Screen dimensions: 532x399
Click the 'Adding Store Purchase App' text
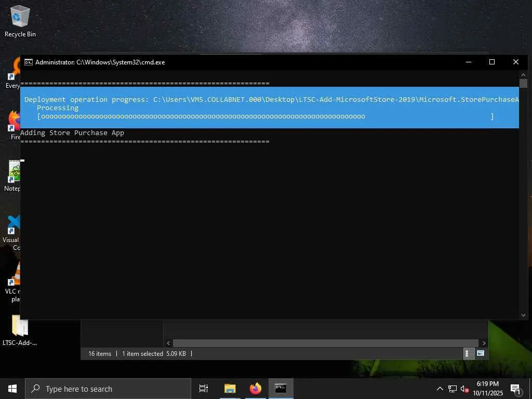point(72,132)
